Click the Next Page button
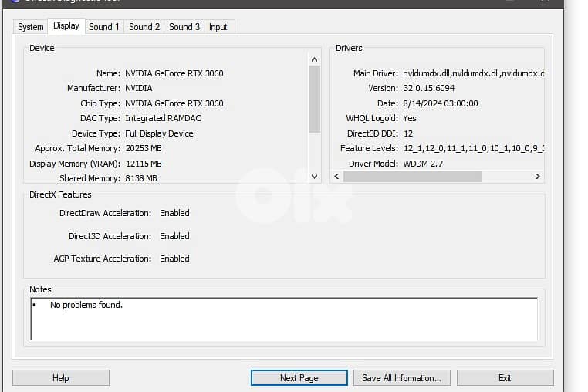 click(299, 378)
